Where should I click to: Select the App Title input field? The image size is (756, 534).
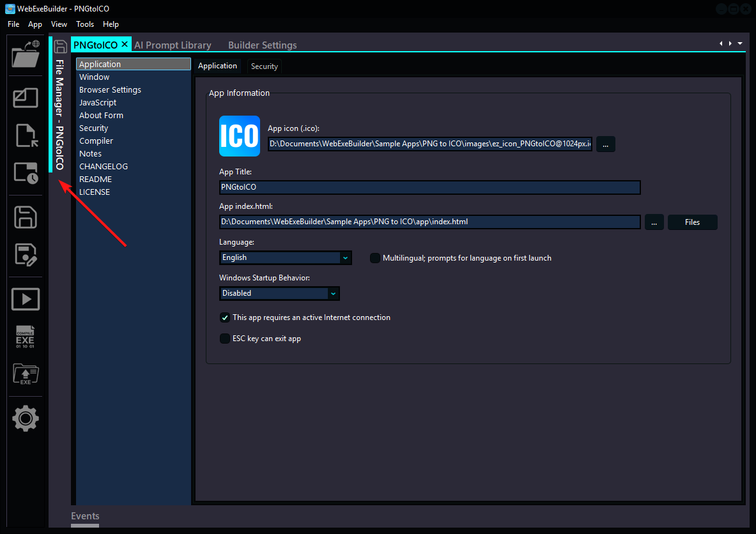[x=429, y=187]
